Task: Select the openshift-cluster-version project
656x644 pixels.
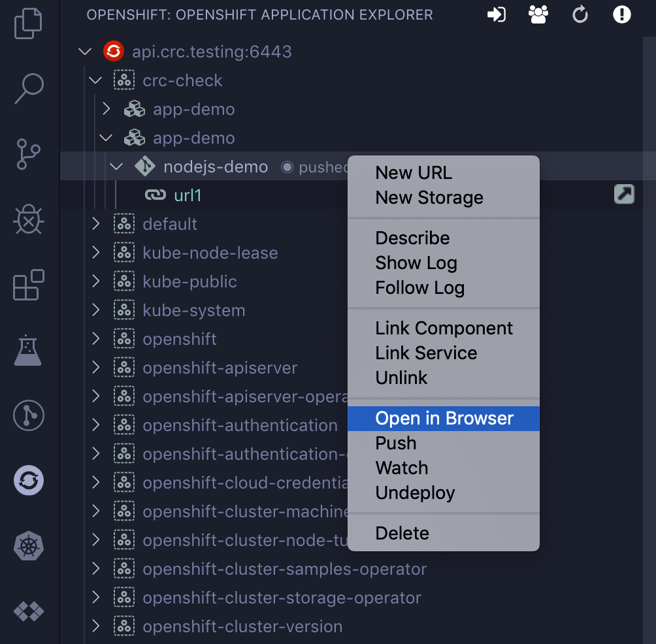Action: (x=242, y=626)
